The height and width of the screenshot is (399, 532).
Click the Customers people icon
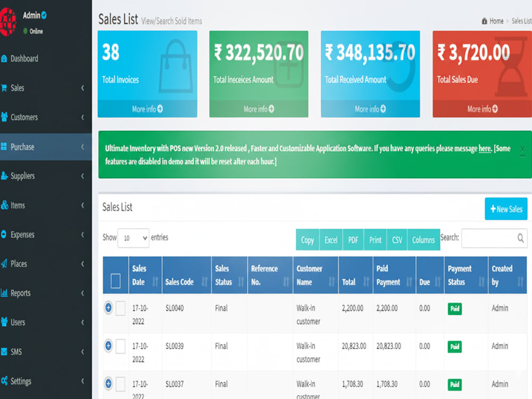(4, 117)
